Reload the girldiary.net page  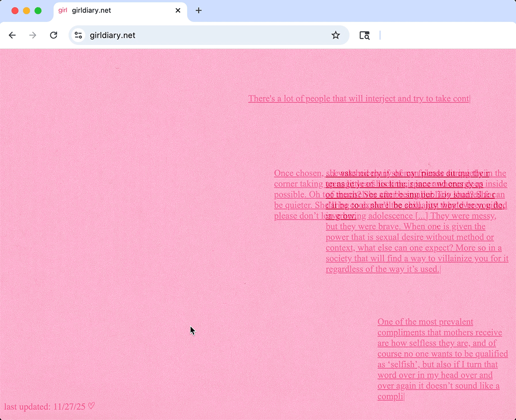pos(54,35)
